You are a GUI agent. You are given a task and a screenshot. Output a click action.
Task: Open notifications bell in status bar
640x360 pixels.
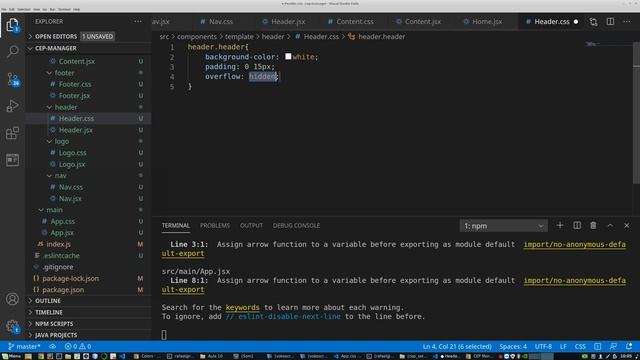tap(629, 346)
